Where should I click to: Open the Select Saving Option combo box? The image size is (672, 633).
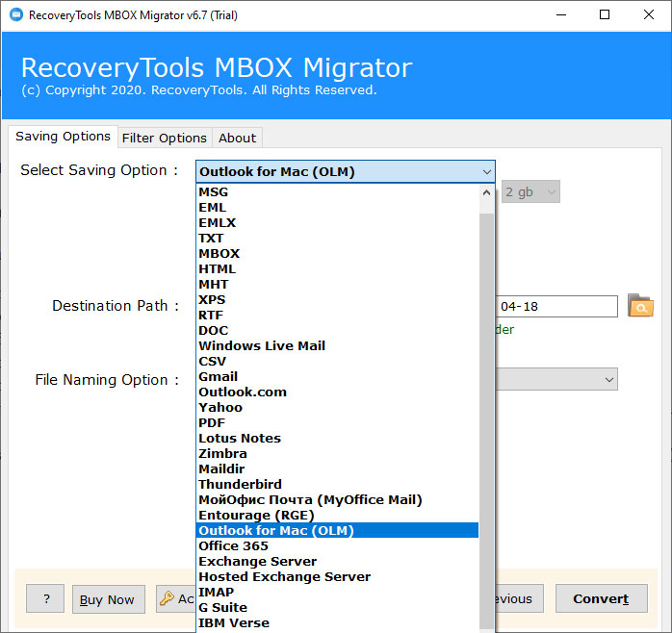click(x=345, y=171)
